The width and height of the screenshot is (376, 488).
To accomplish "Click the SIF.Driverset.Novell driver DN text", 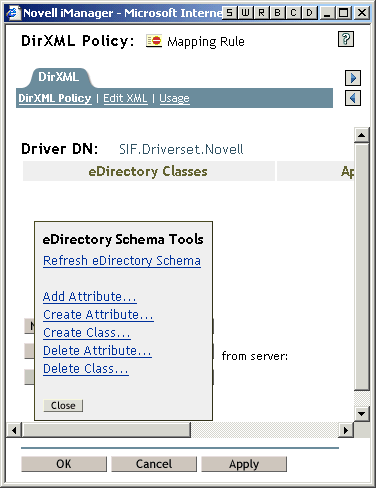I will pyautogui.click(x=181, y=149).
